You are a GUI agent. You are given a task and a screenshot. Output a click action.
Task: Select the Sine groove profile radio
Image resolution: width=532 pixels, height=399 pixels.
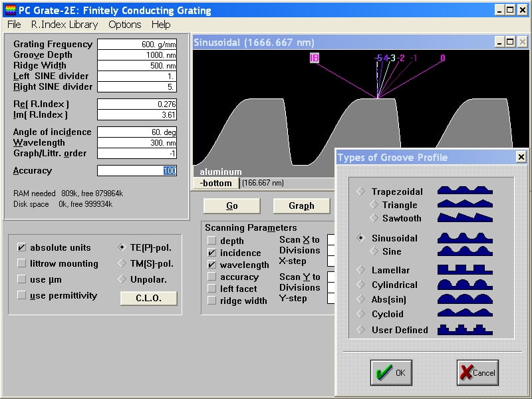pyautogui.click(x=374, y=251)
